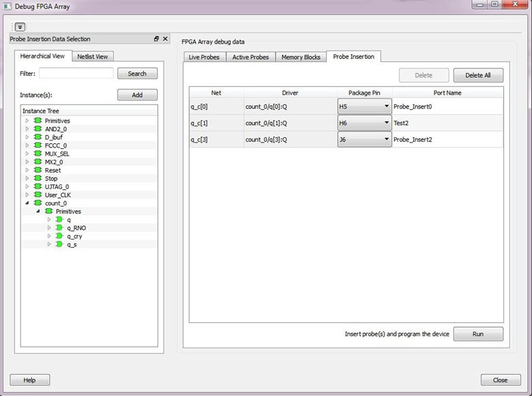532x396 pixels.
Task: Click the green AND2_0 instance icon
Action: pos(38,129)
